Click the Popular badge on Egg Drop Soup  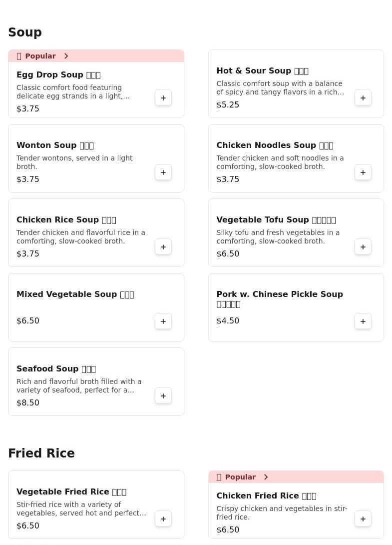coord(40,56)
